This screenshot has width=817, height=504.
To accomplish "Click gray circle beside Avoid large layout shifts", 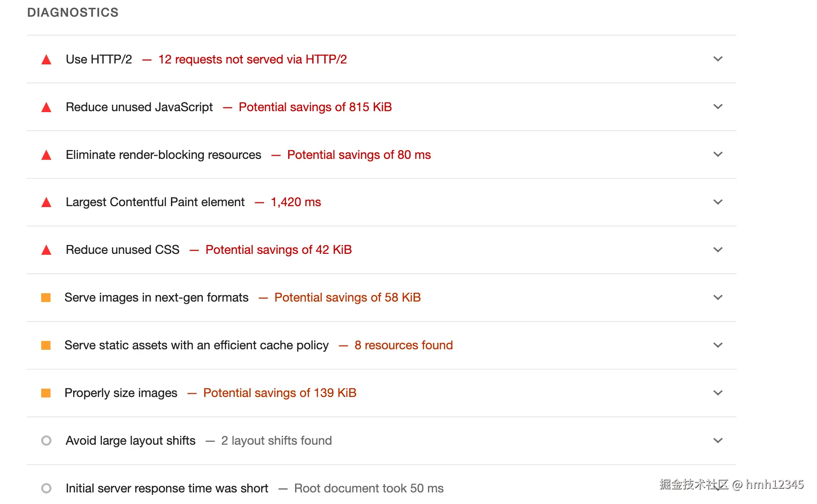I will [x=46, y=441].
